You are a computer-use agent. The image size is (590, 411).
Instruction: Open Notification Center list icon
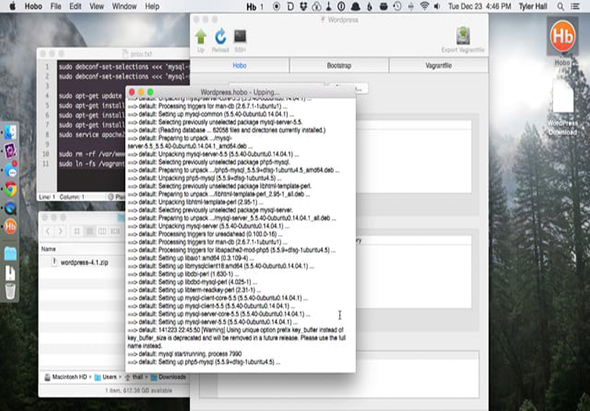tap(575, 6)
